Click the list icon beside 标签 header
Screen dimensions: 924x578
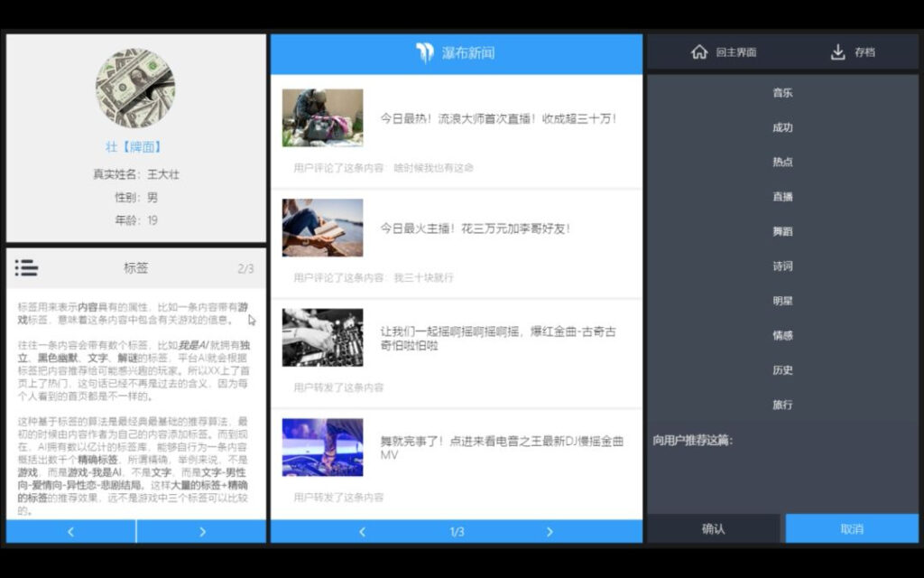tap(26, 267)
